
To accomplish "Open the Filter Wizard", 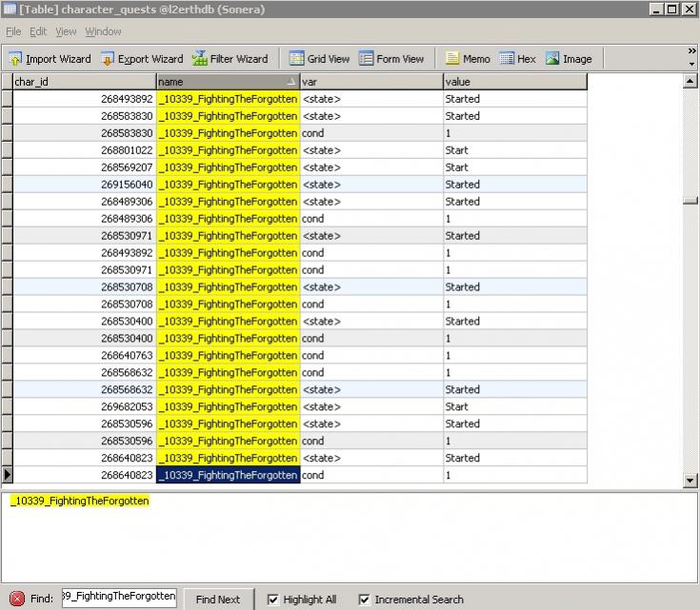I will (x=230, y=59).
